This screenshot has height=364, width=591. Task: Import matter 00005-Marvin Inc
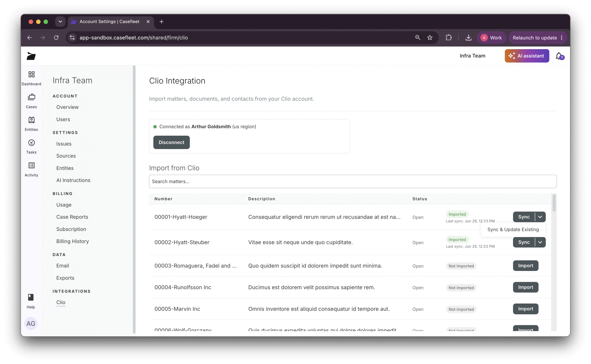[525, 309]
